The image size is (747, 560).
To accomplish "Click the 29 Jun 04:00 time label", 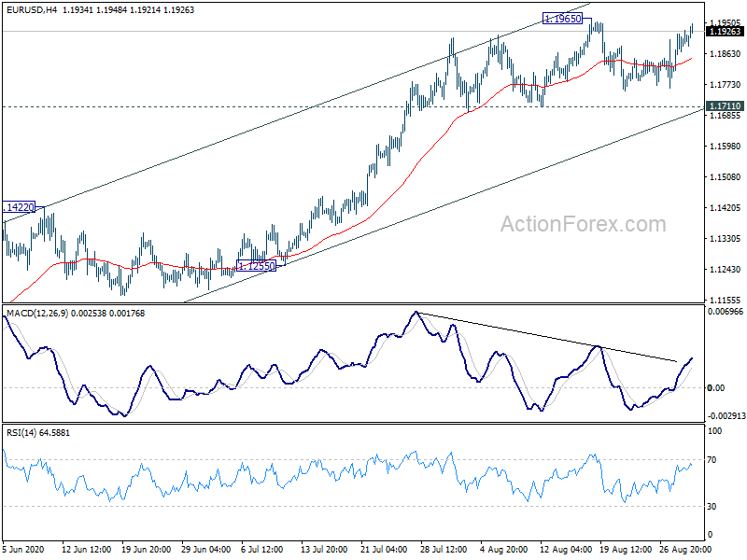I will [206, 550].
